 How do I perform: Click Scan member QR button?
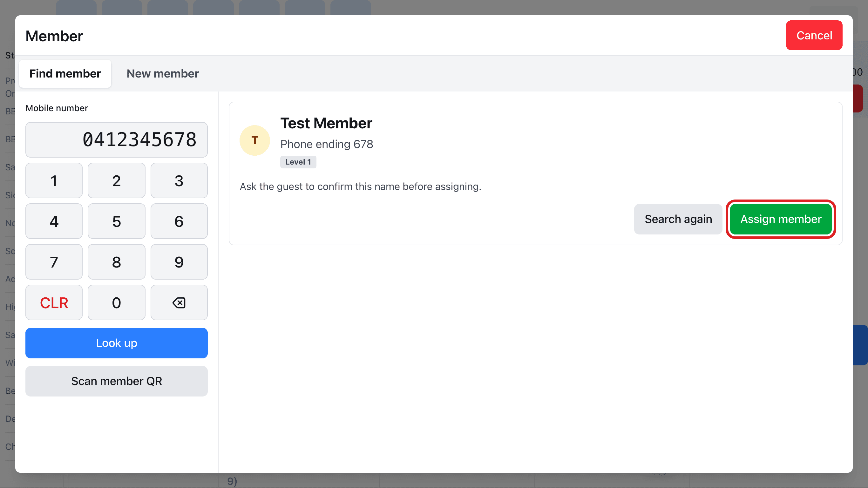[x=117, y=381]
